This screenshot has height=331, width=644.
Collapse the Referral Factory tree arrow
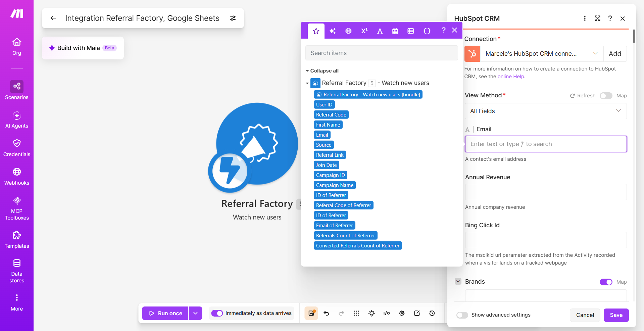[307, 83]
